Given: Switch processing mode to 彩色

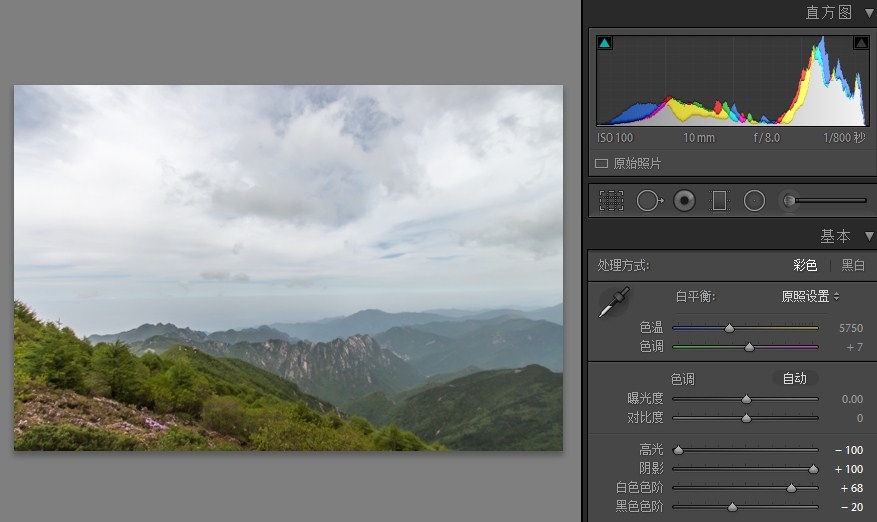Looking at the screenshot, I should (x=805, y=265).
